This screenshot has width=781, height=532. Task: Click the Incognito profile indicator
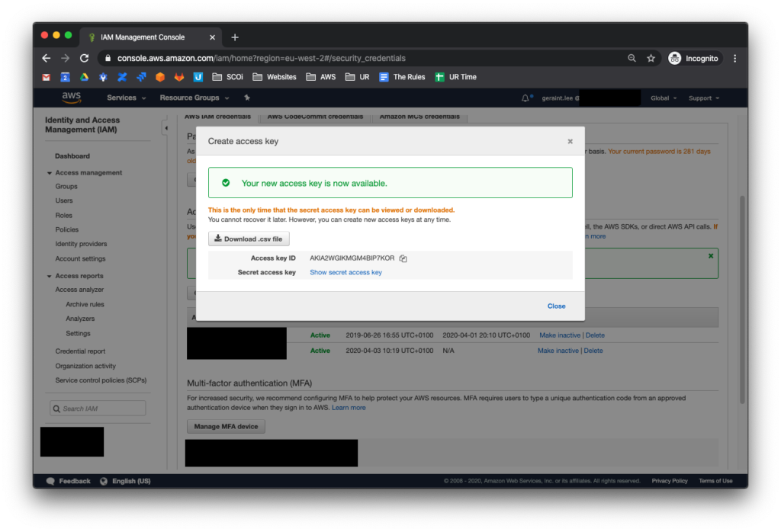(693, 58)
